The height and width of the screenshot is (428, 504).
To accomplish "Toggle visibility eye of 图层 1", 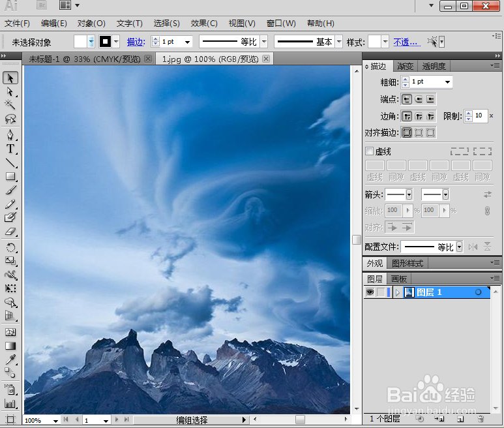I will (370, 292).
